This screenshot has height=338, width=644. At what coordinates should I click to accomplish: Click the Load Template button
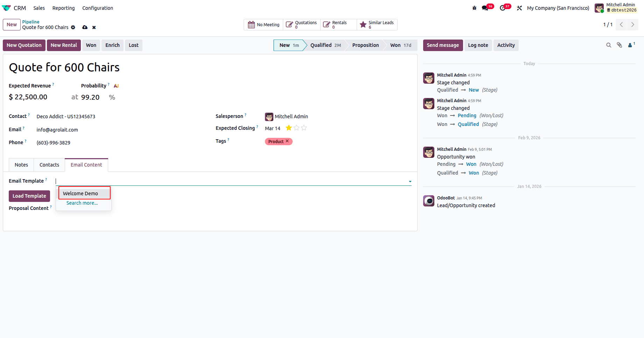click(x=29, y=196)
